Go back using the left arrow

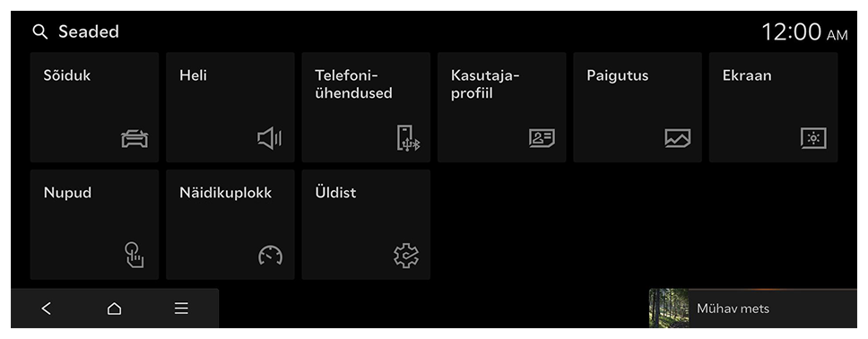(47, 309)
